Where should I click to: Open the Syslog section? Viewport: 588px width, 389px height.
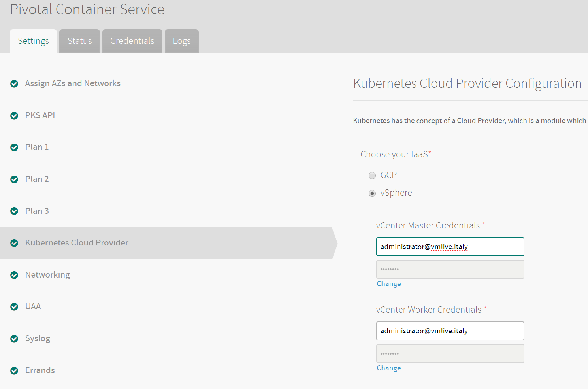click(x=38, y=338)
